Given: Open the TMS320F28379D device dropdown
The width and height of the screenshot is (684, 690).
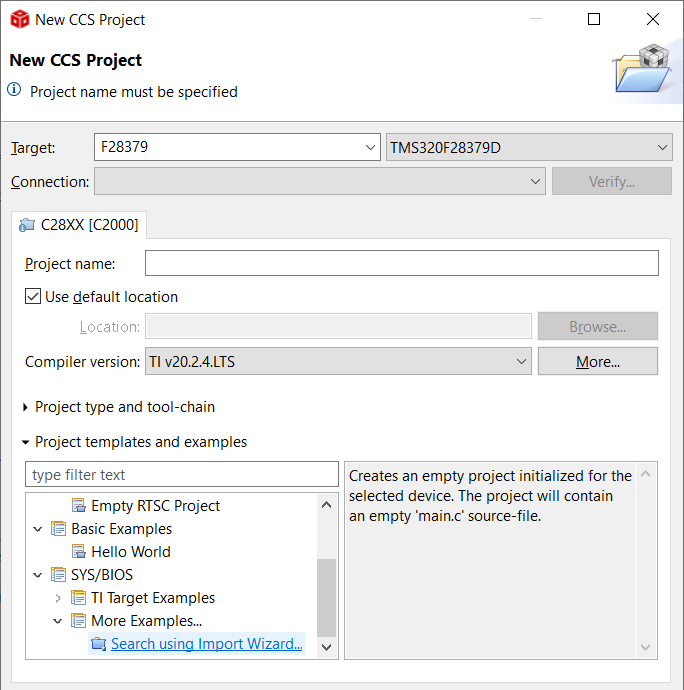Looking at the screenshot, I should click(529, 147).
